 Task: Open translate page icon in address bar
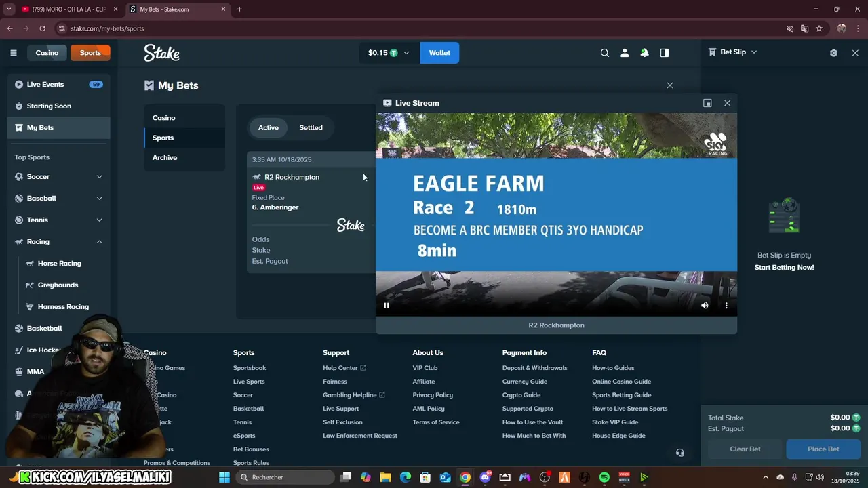(804, 28)
